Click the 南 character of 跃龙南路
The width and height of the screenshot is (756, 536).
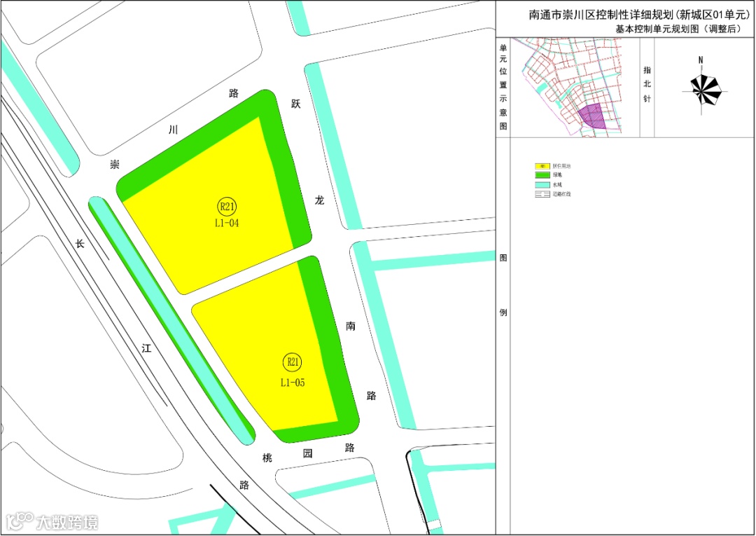point(351,326)
